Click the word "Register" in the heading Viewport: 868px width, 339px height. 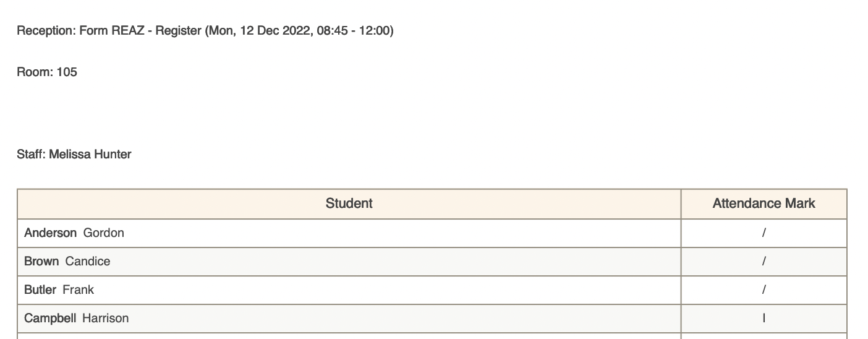point(178,30)
